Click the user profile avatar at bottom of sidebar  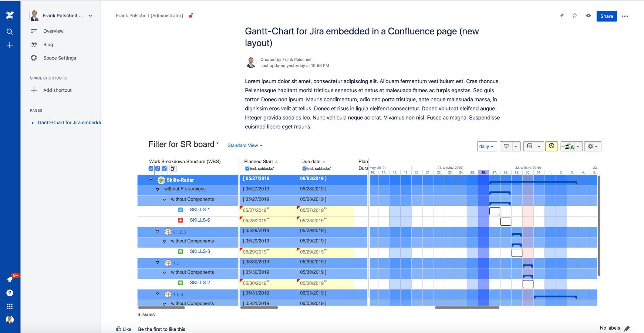10,320
